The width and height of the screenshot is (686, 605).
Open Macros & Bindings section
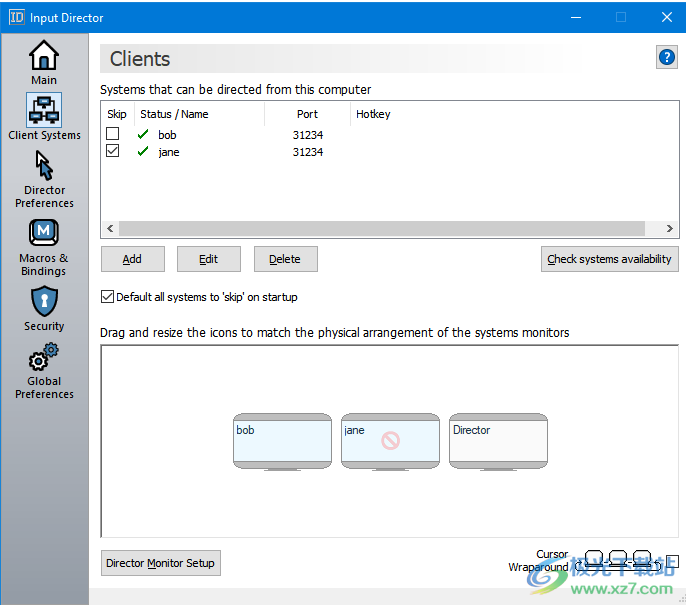(x=44, y=248)
